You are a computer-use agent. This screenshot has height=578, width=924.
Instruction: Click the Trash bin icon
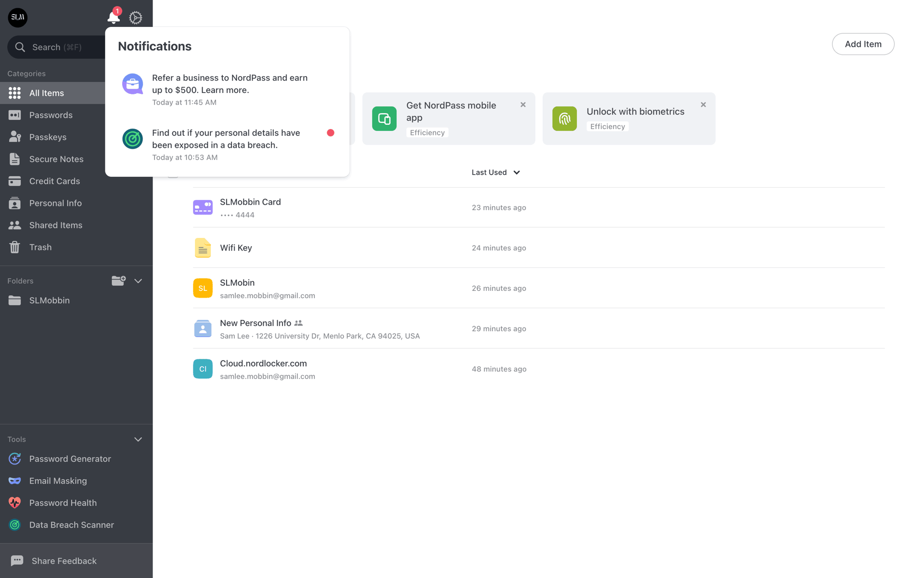pyautogui.click(x=15, y=247)
